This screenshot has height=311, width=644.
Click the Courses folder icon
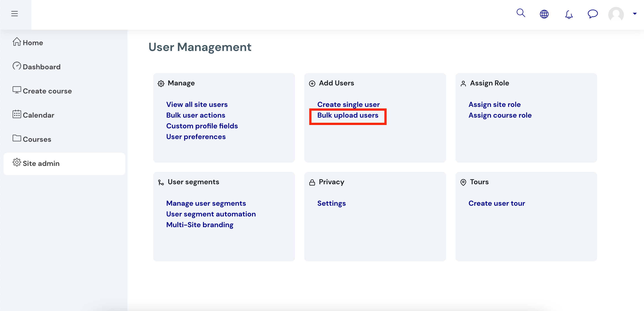click(x=17, y=138)
